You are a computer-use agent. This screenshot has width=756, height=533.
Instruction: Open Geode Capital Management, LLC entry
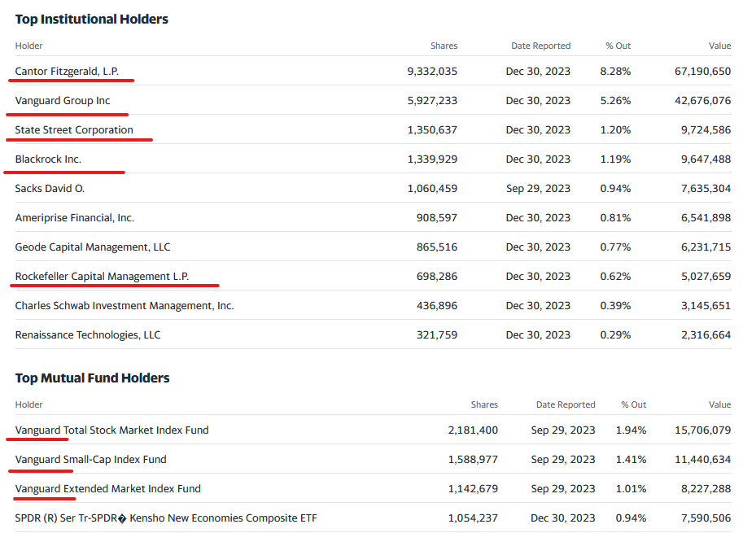93,247
